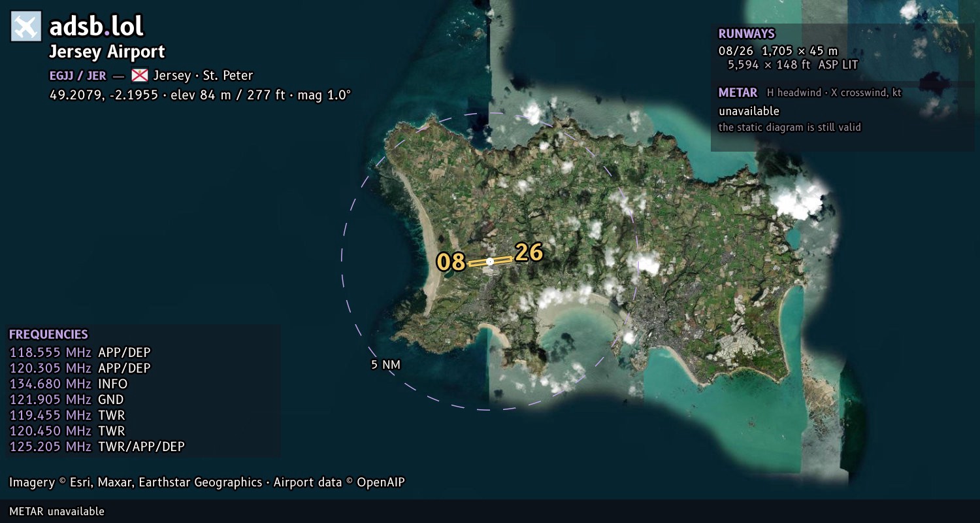Click the "adsb.lol" site title
This screenshot has width=980, height=523.
pos(96,27)
